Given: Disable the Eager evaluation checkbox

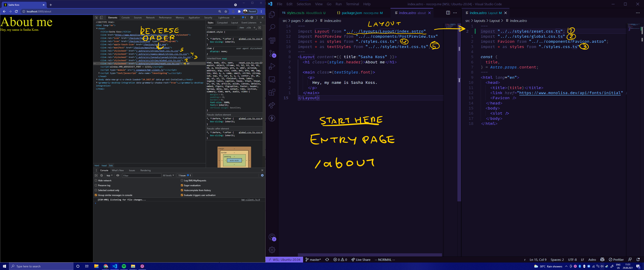Looking at the screenshot, I should point(182,185).
